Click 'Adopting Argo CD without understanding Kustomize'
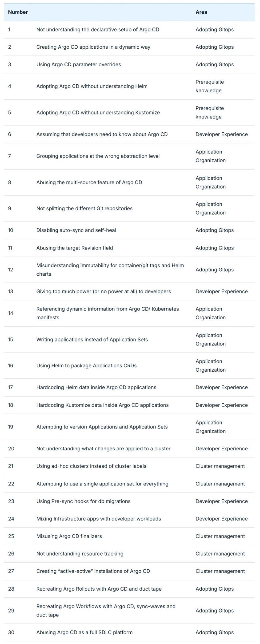Image resolution: width=260 pixels, height=644 pixels. (98, 113)
